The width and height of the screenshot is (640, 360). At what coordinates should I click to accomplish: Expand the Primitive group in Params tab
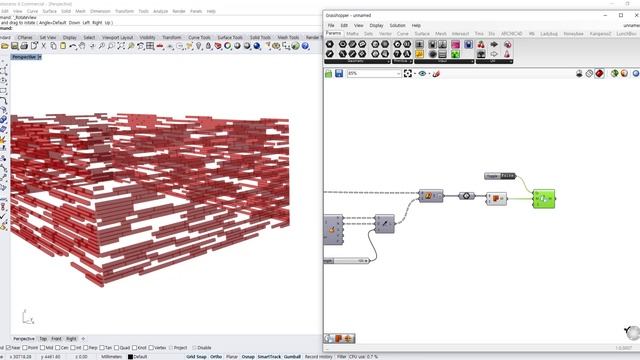(411, 61)
